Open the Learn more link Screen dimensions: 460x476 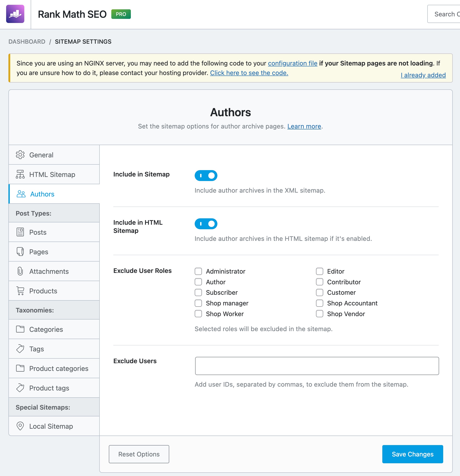click(304, 126)
